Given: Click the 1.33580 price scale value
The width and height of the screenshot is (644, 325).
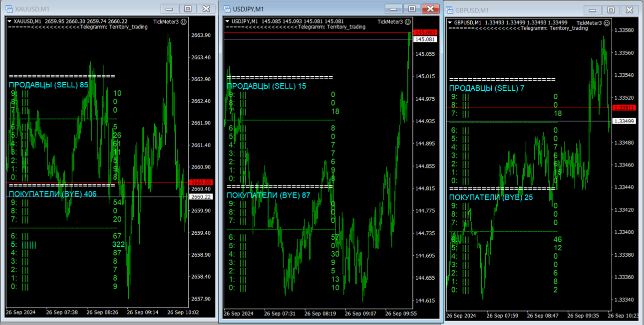Looking at the screenshot, I should pos(624,30).
